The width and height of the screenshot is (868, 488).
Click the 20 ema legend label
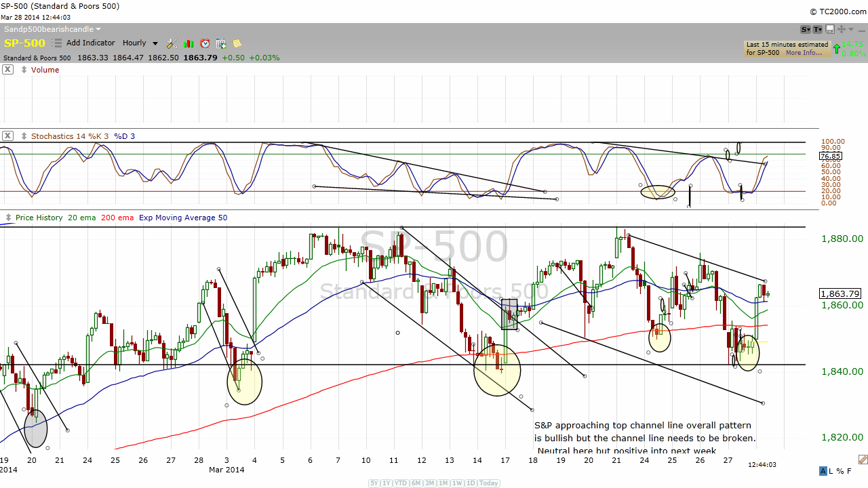click(83, 218)
